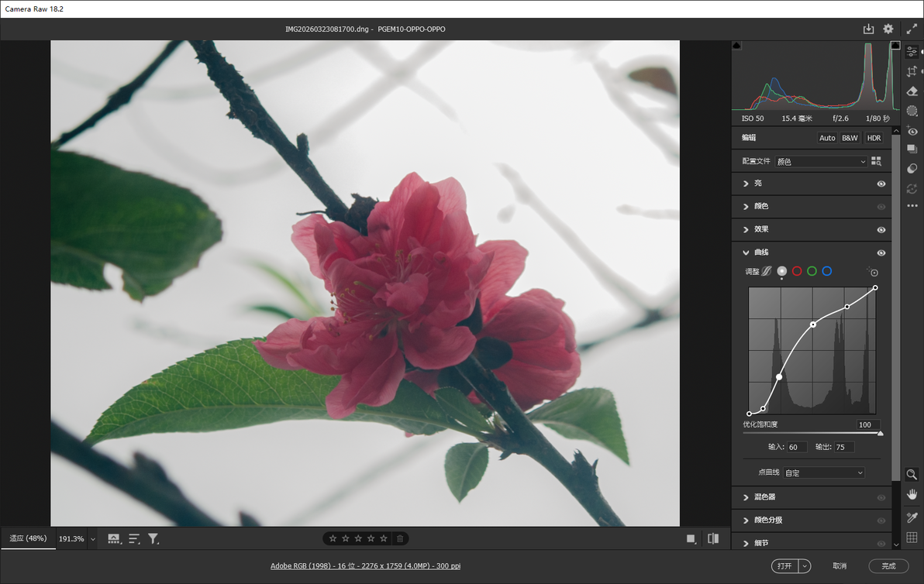924x584 pixels.
Task: Open the filmstrip filter funnel icon
Action: [153, 538]
